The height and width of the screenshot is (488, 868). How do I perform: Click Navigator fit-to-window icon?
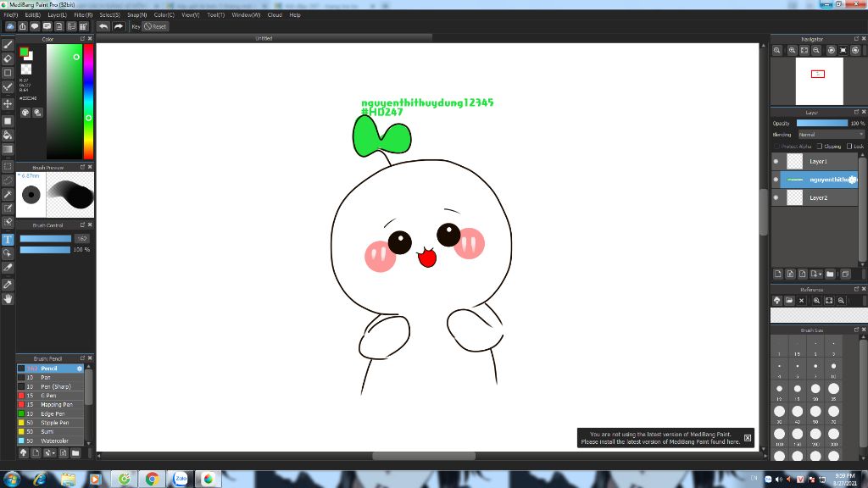click(x=804, y=50)
